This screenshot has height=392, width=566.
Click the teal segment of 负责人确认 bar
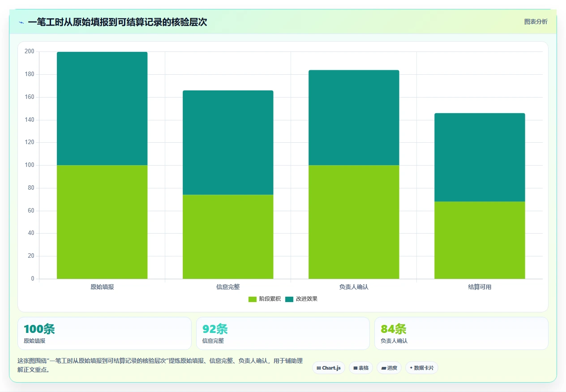coord(354,118)
